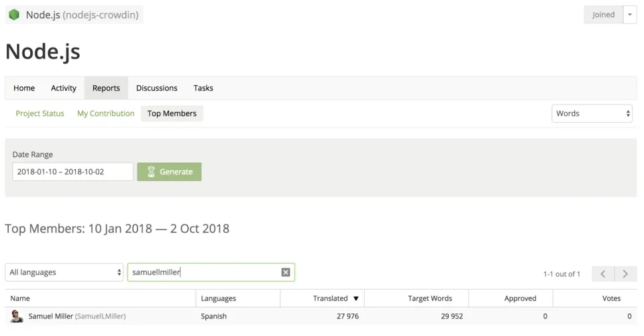Clear the search field with the X icon
This screenshot has width=644, height=336.
point(286,272)
